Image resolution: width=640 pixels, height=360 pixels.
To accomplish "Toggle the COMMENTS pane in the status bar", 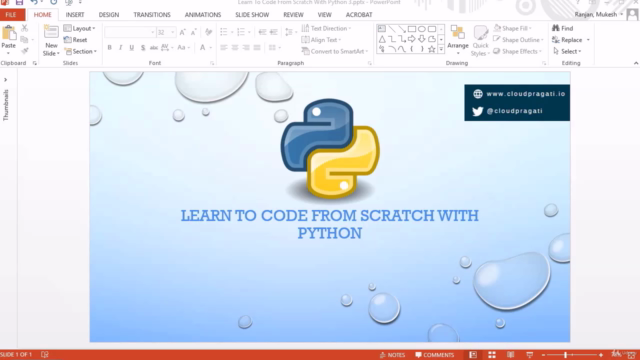I will coord(435,355).
